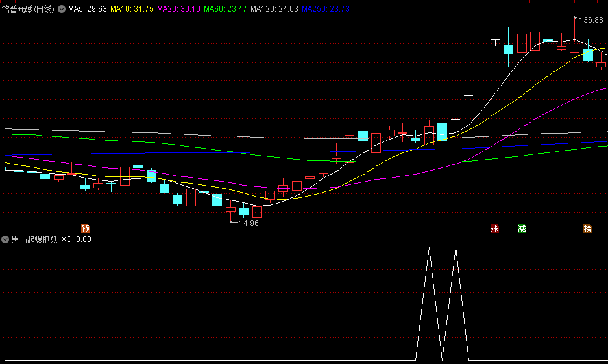Click the orange 预 marker icon
This screenshot has height=364, width=608.
pos(85,228)
